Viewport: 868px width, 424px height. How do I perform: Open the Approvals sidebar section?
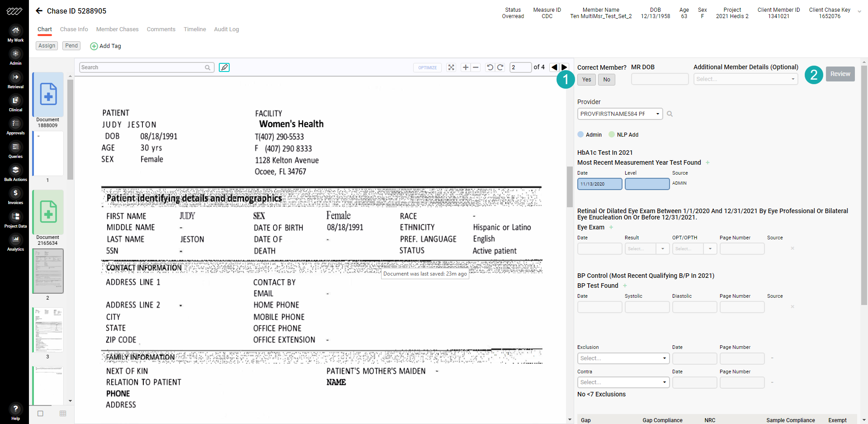[15, 127]
